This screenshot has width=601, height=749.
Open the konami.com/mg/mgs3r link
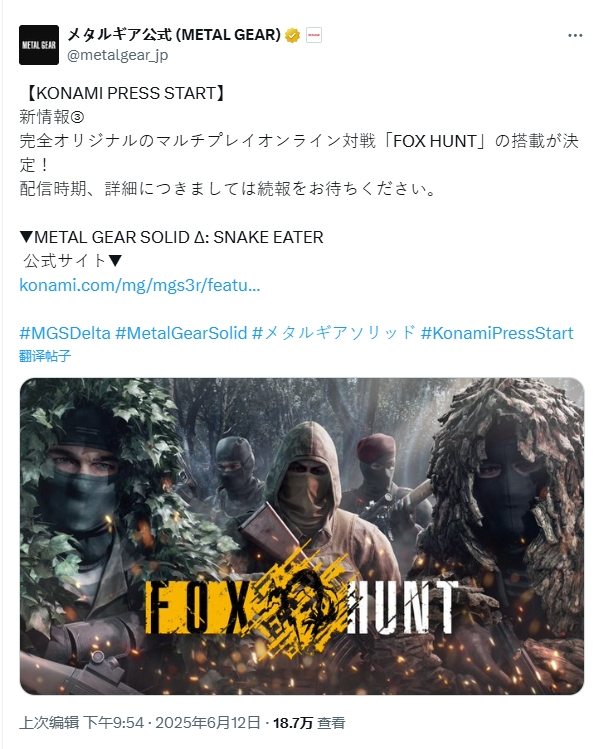[140, 285]
